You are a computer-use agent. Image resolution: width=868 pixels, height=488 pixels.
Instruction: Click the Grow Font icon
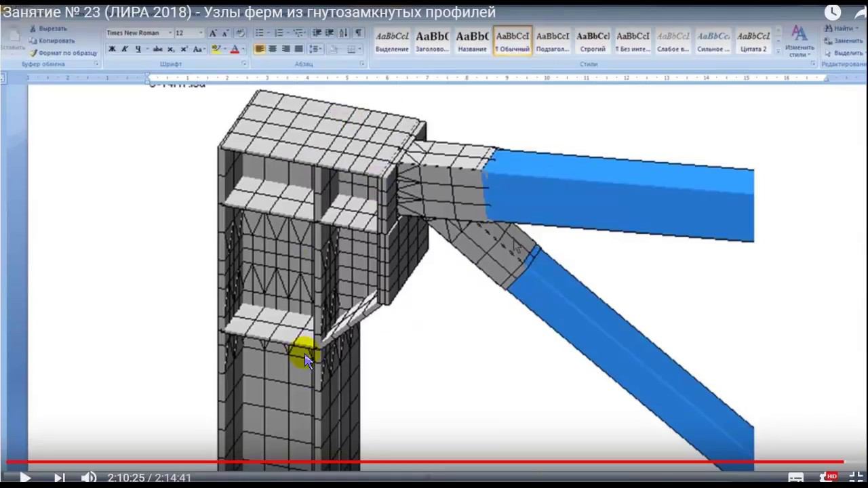(x=213, y=33)
